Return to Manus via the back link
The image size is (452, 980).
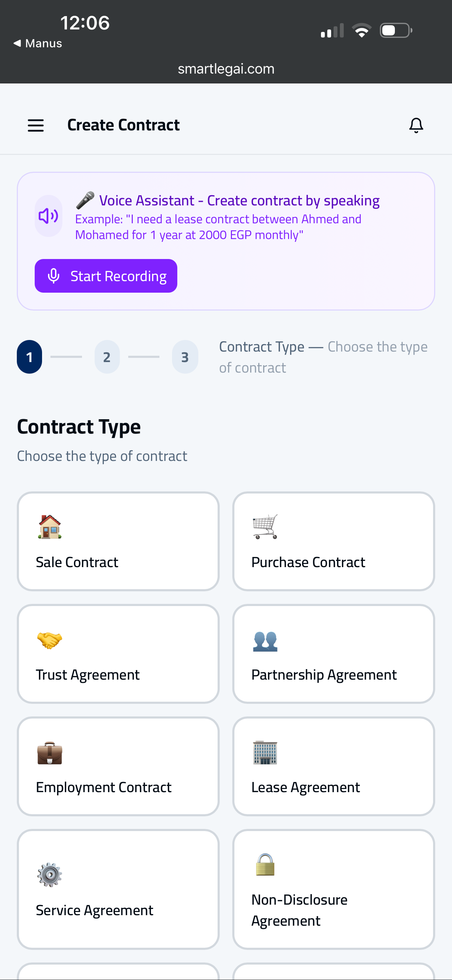pos(37,43)
